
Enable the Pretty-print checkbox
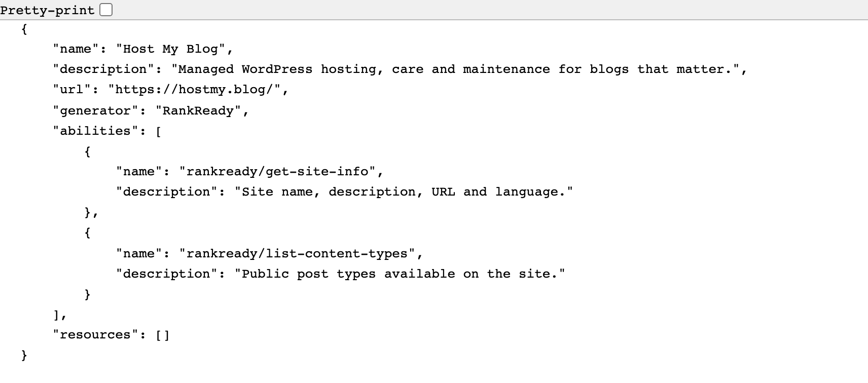point(106,10)
